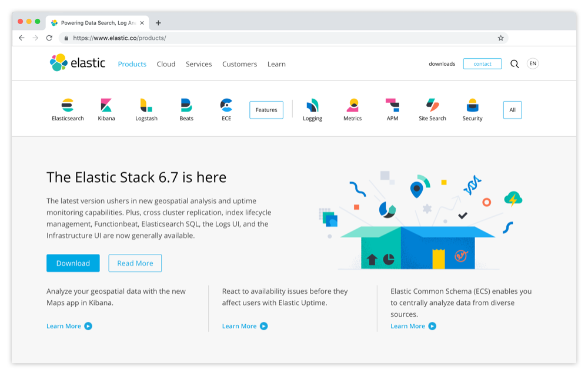
Task: Select the Logging solution icon
Action: [312, 105]
